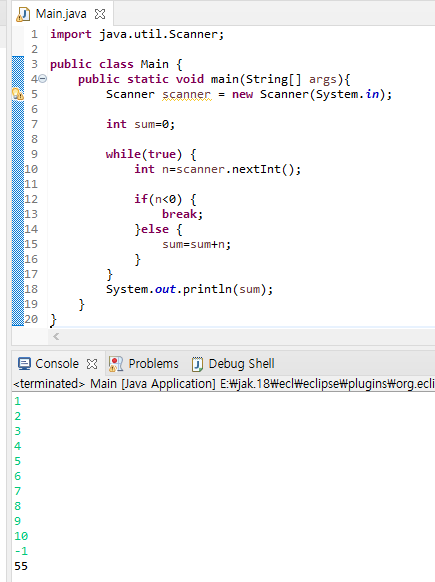Click the scanner.nextInt() line
Image resolution: width=435 pixels, height=582 pixels.
click(218, 169)
